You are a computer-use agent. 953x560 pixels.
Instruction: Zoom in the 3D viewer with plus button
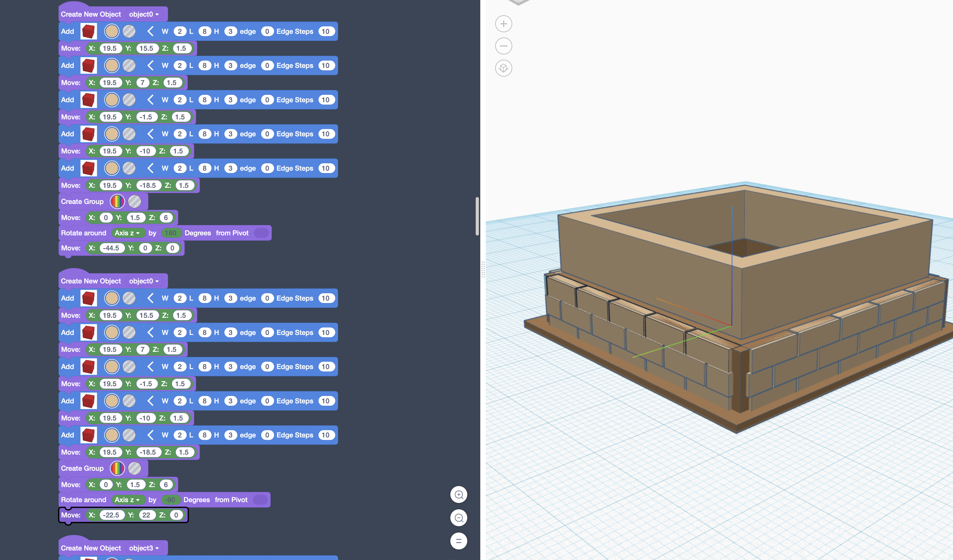(x=503, y=24)
